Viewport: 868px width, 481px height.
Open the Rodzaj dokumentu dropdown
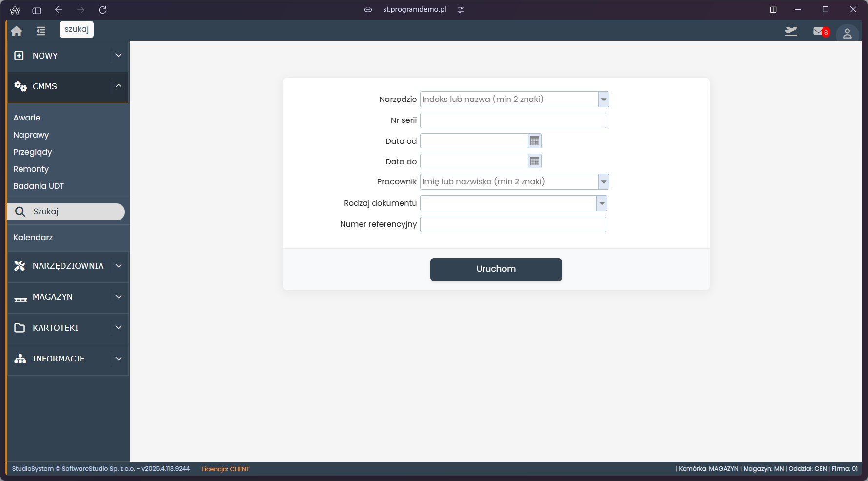pyautogui.click(x=602, y=203)
